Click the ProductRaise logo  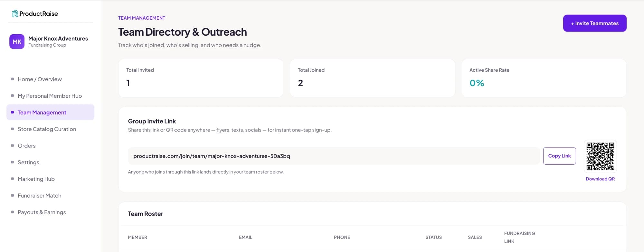tap(35, 14)
